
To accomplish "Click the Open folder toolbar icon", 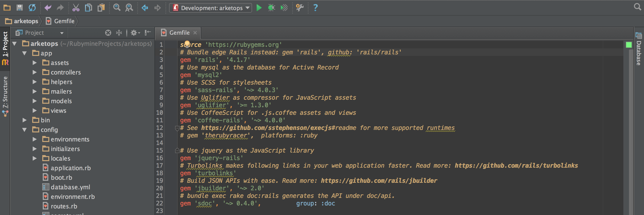I will pyautogui.click(x=7, y=8).
